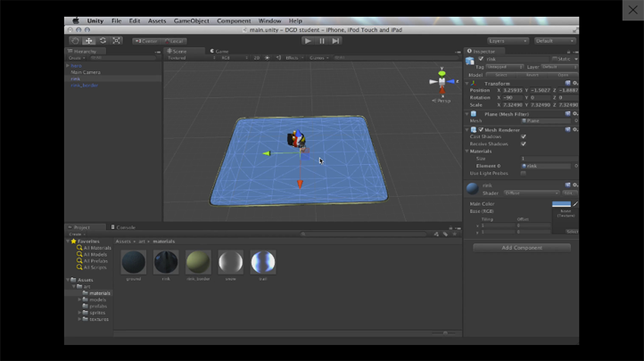Click the Main Color swatch
The width and height of the screenshot is (644, 361).
pyautogui.click(x=561, y=204)
